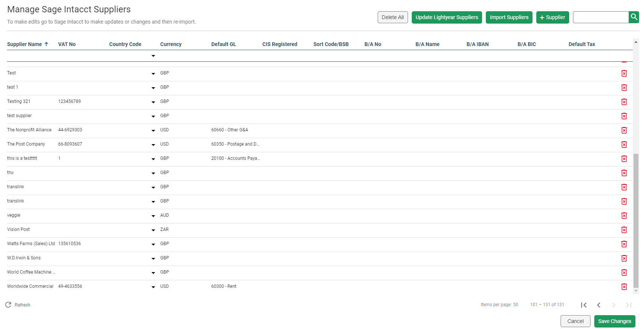Click the Cancel button
Viewport: 644px width, 329px height.
575,321
